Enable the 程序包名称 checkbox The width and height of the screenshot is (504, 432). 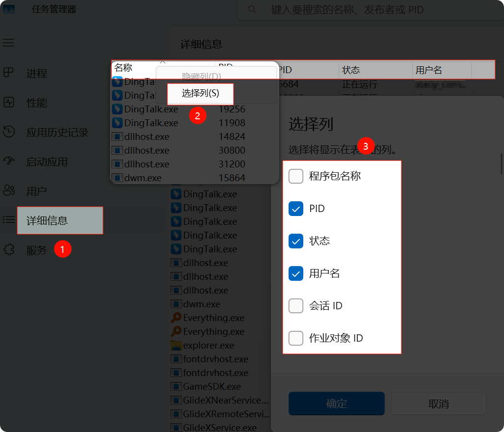coord(296,176)
